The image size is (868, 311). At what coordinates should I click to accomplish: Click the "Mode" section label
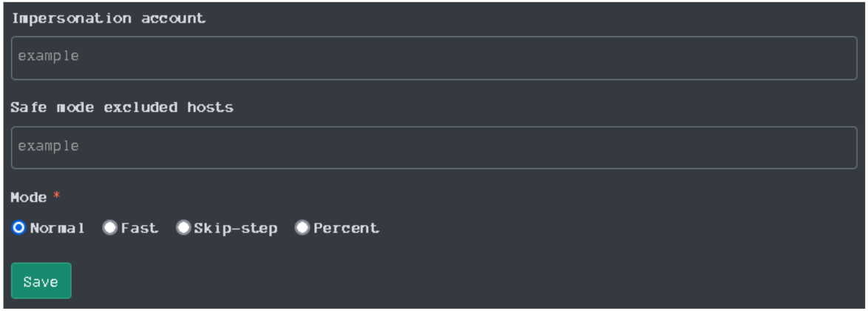(29, 198)
